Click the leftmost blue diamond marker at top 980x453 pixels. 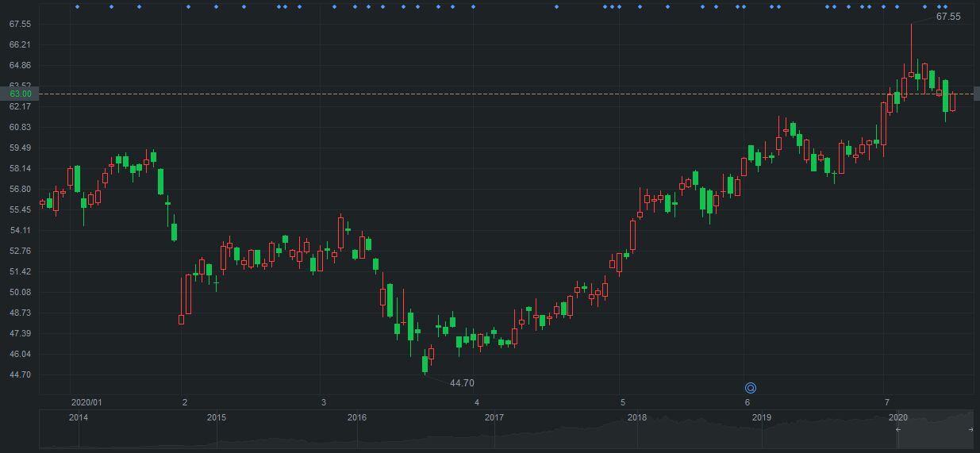pyautogui.click(x=77, y=7)
